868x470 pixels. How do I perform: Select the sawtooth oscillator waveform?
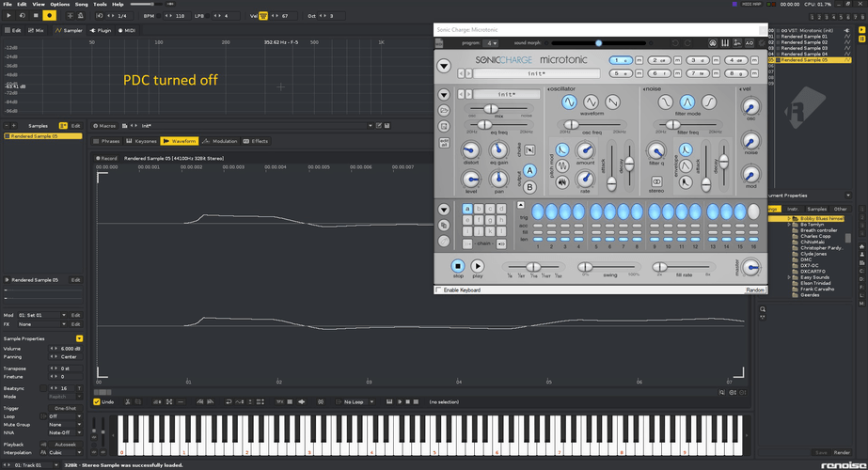(612, 102)
